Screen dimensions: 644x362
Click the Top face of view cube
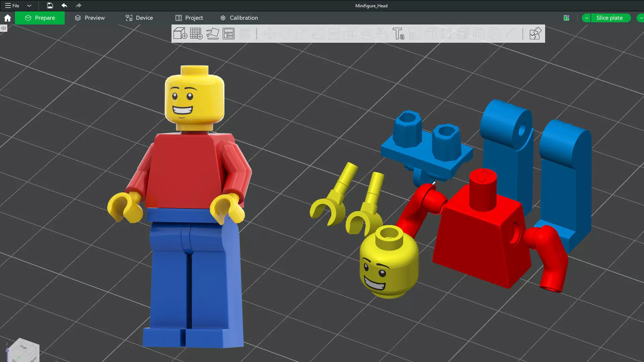[23, 347]
